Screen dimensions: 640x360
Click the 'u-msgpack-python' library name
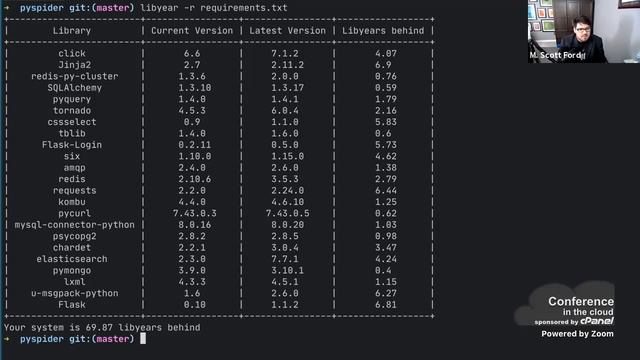(x=75, y=293)
